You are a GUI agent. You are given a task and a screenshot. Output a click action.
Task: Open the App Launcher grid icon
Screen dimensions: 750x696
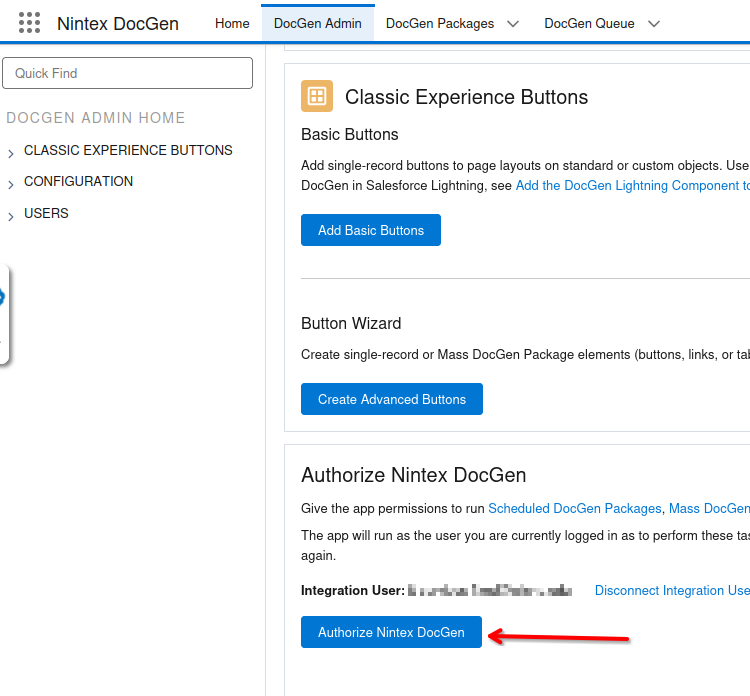pyautogui.click(x=29, y=23)
